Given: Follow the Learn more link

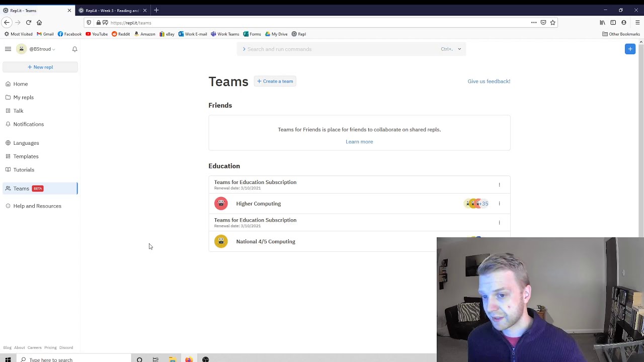Looking at the screenshot, I should (359, 142).
